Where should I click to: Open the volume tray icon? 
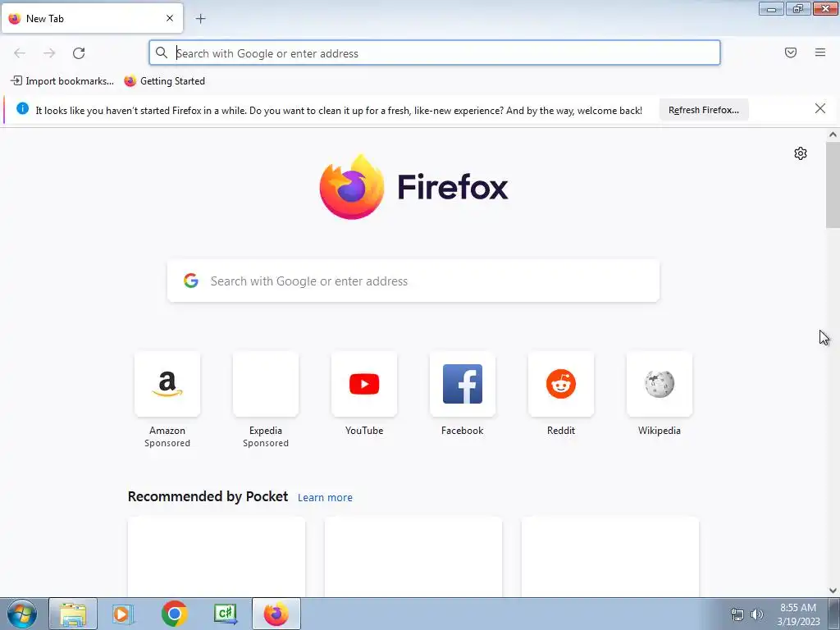tap(756, 614)
